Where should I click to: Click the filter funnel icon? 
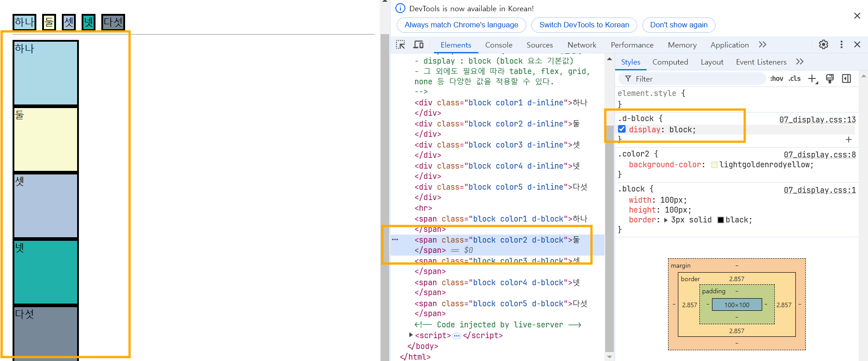pos(628,79)
